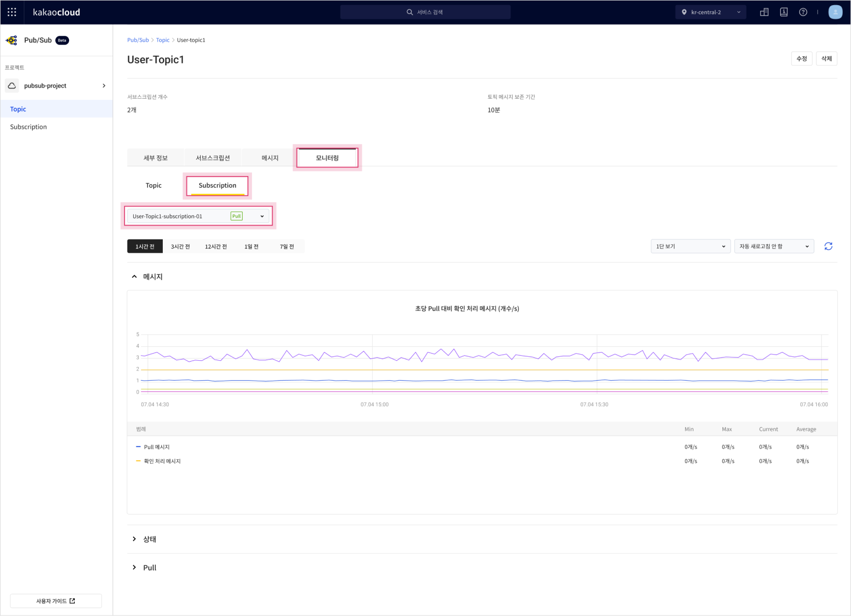851x616 pixels.
Task: Select the Topic monitoring sub-tab
Action: pos(154,186)
